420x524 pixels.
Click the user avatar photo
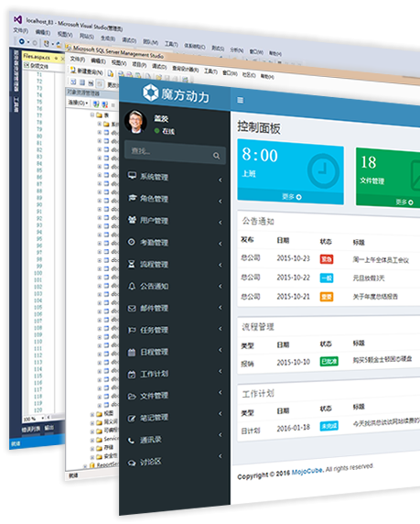point(135,121)
